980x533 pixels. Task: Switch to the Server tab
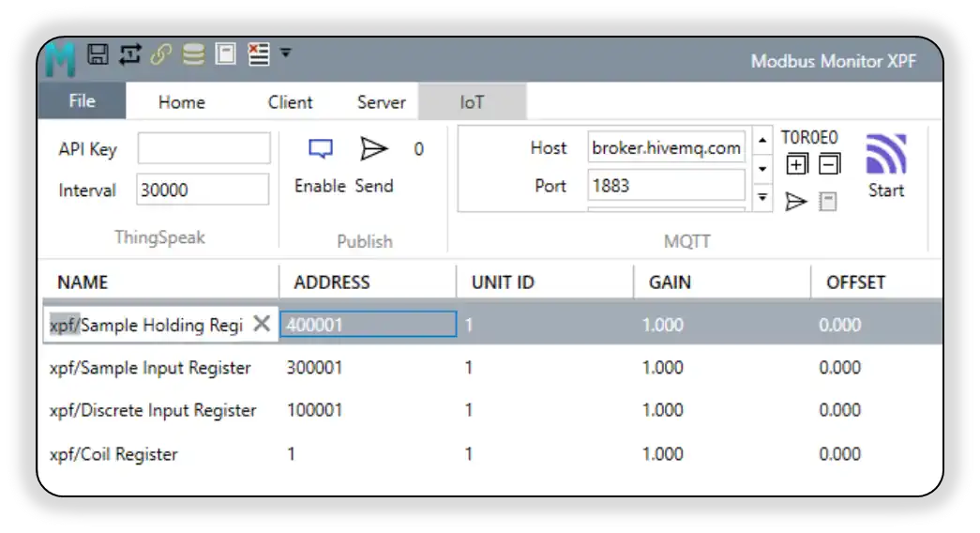(382, 102)
